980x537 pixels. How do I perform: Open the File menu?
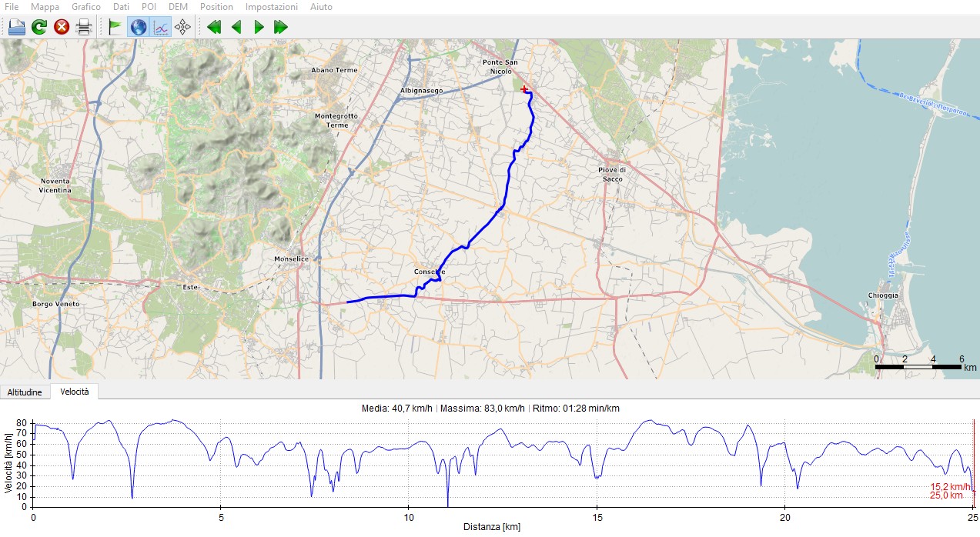12,7
